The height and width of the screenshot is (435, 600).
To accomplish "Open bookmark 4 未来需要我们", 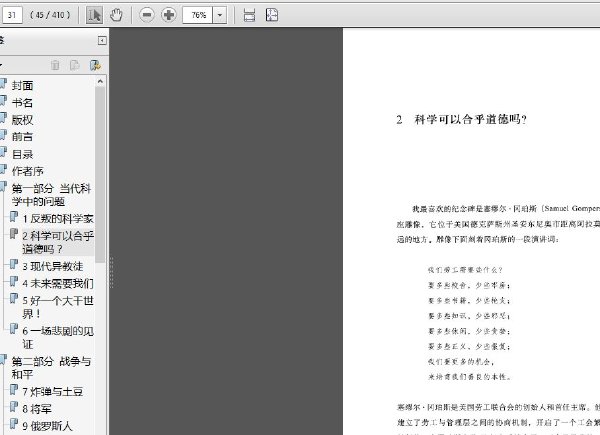I will (x=58, y=283).
